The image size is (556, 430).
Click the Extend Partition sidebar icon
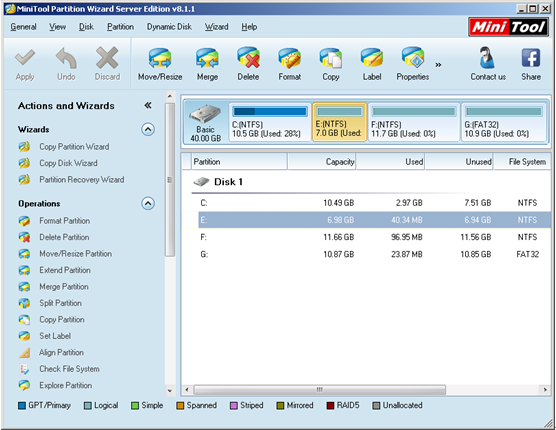[24, 270]
